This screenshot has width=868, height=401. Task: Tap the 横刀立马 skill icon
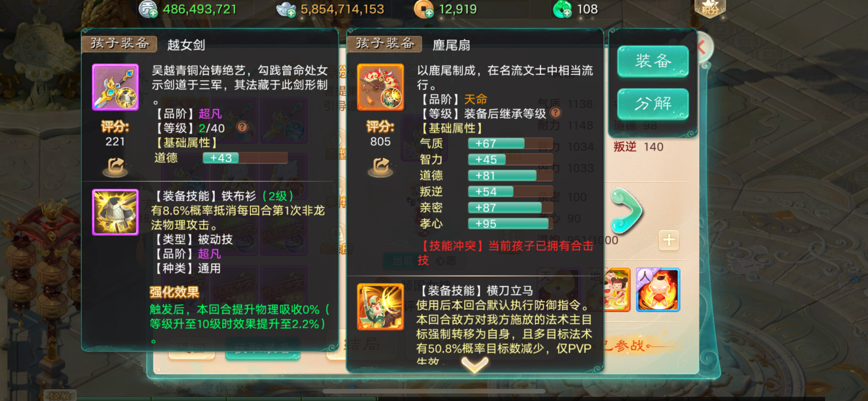pos(381,306)
